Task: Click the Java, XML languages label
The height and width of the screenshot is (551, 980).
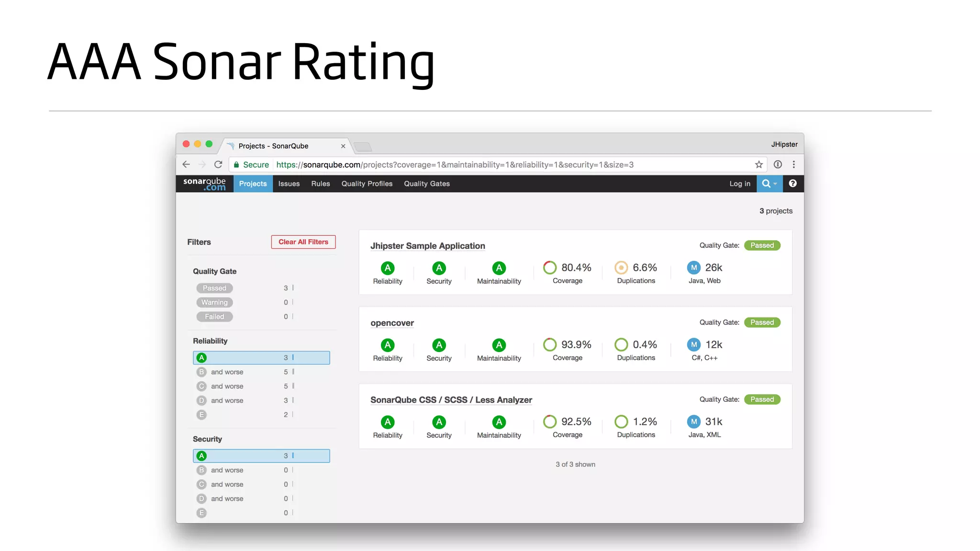Action: coord(704,435)
